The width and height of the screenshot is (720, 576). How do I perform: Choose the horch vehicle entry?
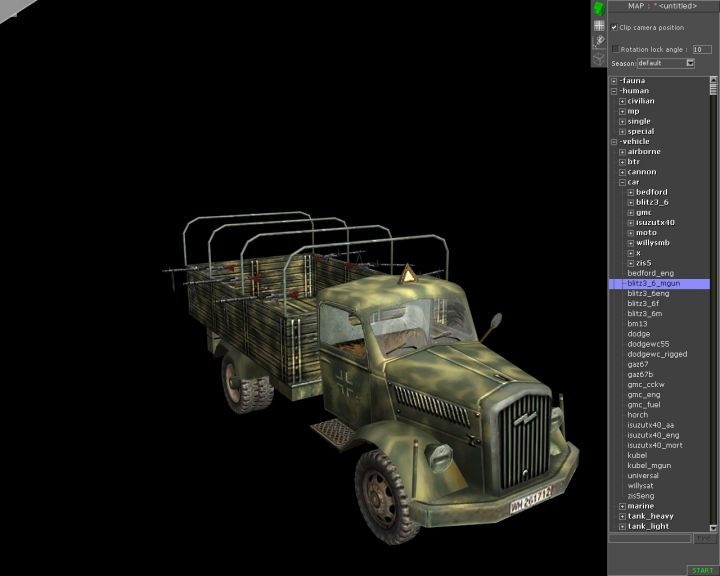pyautogui.click(x=638, y=414)
